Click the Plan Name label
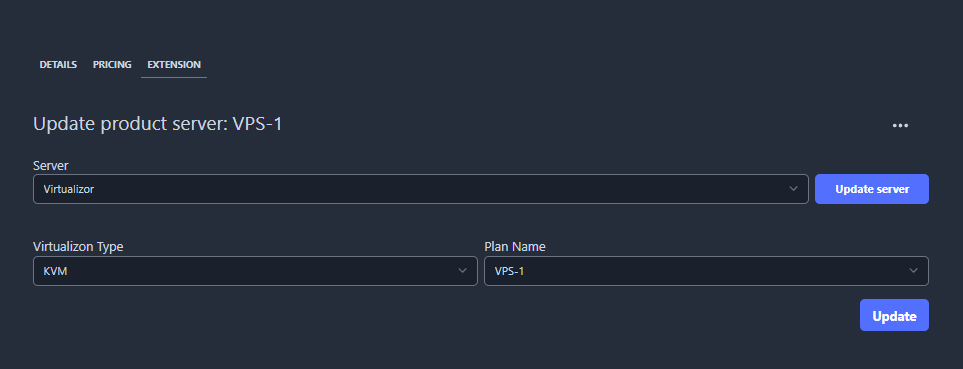The image size is (963, 369). 515,247
